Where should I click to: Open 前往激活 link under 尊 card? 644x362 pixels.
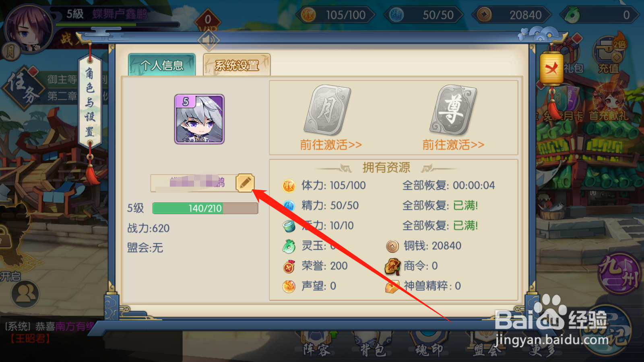453,145
